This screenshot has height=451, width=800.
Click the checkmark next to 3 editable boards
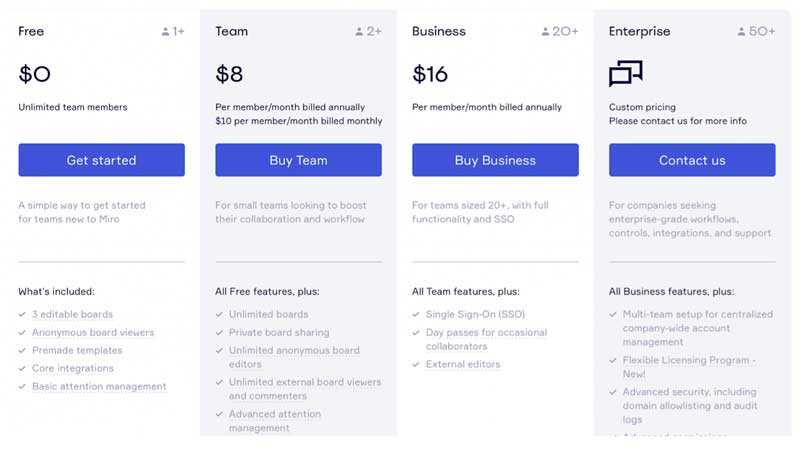coord(22,314)
